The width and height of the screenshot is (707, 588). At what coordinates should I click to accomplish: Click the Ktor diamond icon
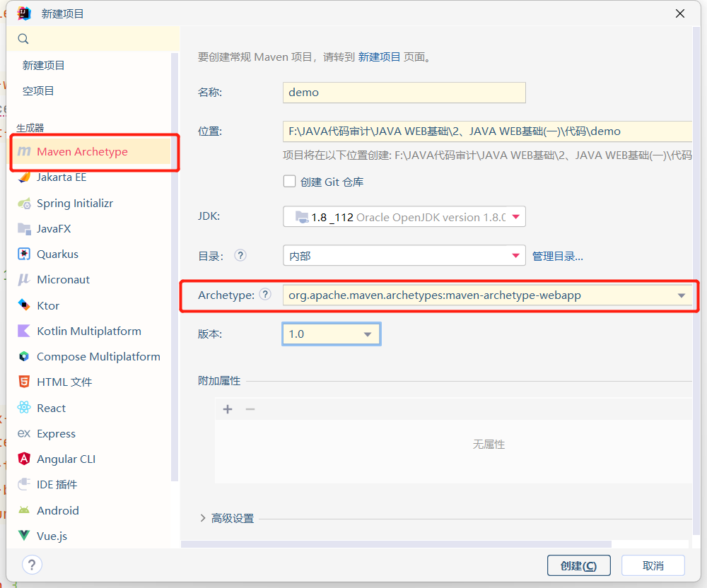pos(24,305)
